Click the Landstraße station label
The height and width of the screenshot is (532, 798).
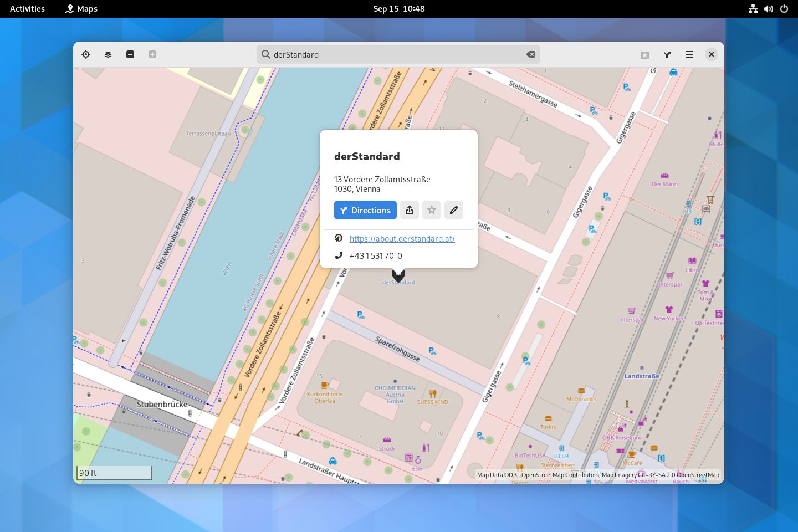[x=642, y=376]
